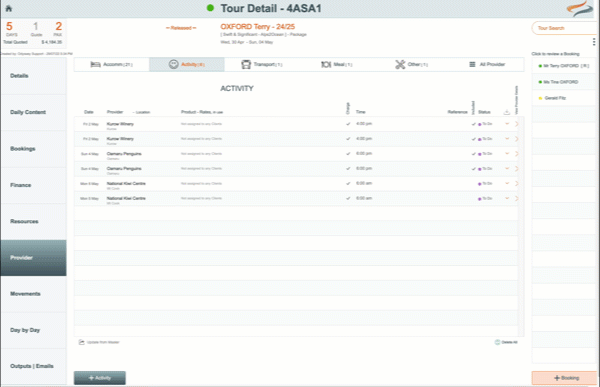600x387 pixels.
Task: Click the green tour status dot
Action: [x=210, y=8]
